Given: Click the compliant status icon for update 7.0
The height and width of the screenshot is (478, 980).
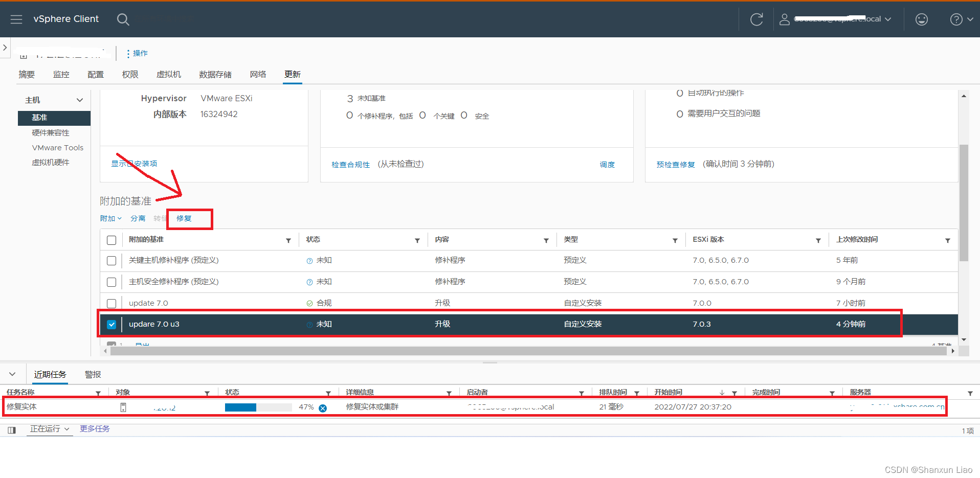Looking at the screenshot, I should (x=309, y=303).
